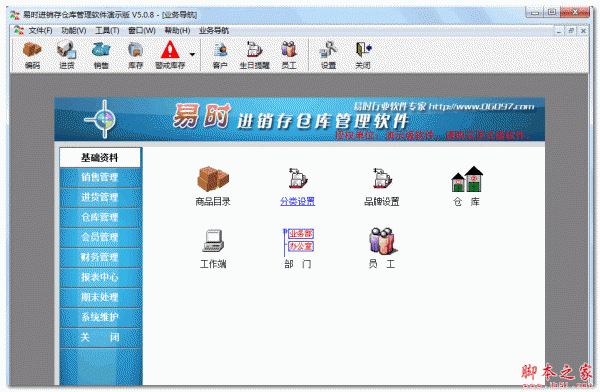The width and height of the screenshot is (600, 392).
Task: Open 警戒库存 warning triangle icon
Action: click(x=170, y=51)
